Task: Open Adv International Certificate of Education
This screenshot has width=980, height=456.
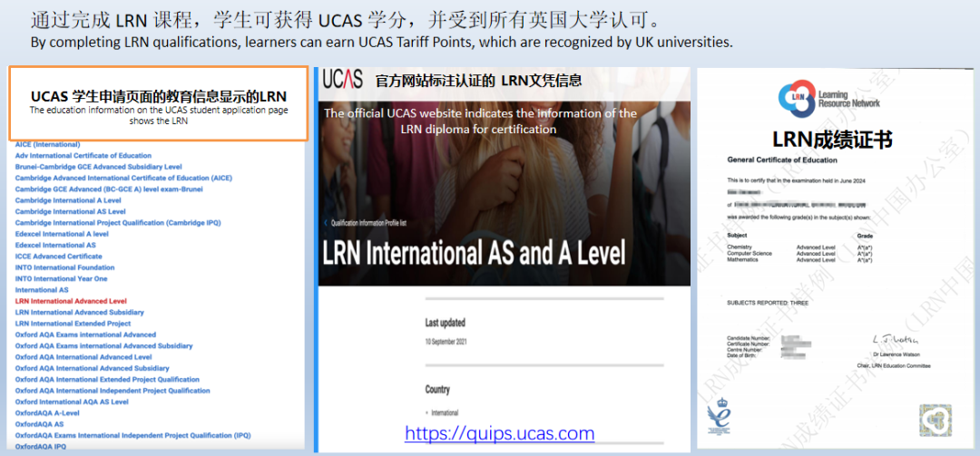Action: tap(83, 156)
